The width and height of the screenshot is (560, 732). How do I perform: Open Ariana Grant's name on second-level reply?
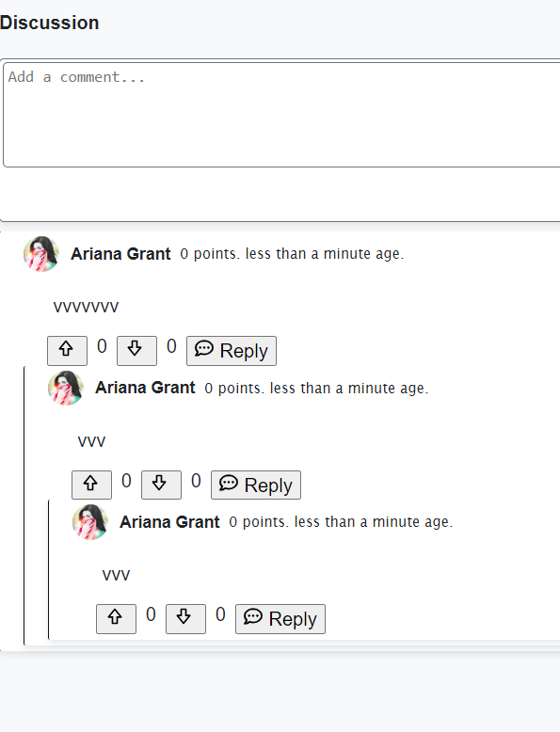(x=145, y=388)
